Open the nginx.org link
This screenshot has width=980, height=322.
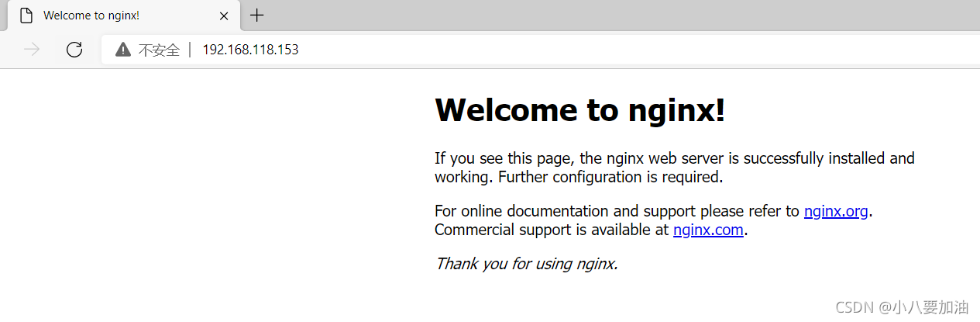[836, 211]
